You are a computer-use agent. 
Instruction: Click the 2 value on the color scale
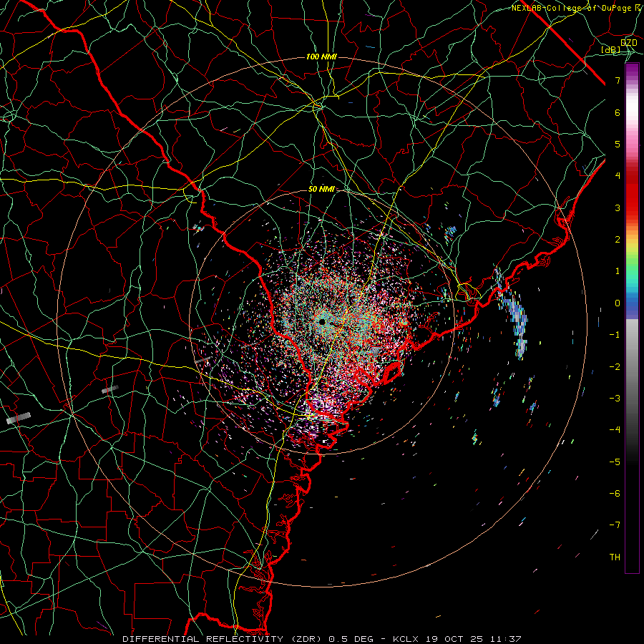(x=618, y=240)
